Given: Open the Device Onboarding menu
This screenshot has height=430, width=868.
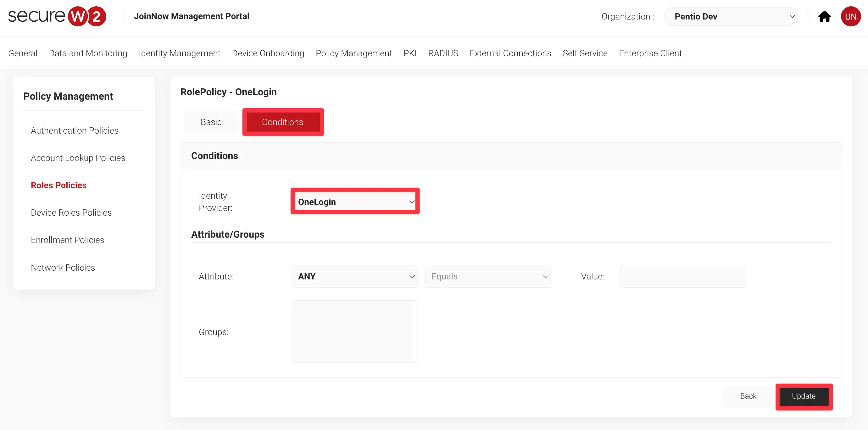Looking at the screenshot, I should (x=268, y=53).
